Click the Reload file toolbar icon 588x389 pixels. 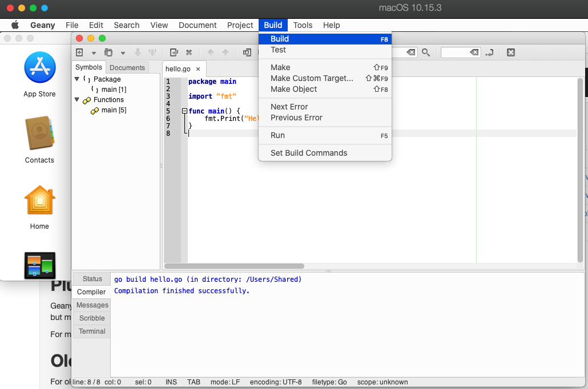[x=174, y=52]
